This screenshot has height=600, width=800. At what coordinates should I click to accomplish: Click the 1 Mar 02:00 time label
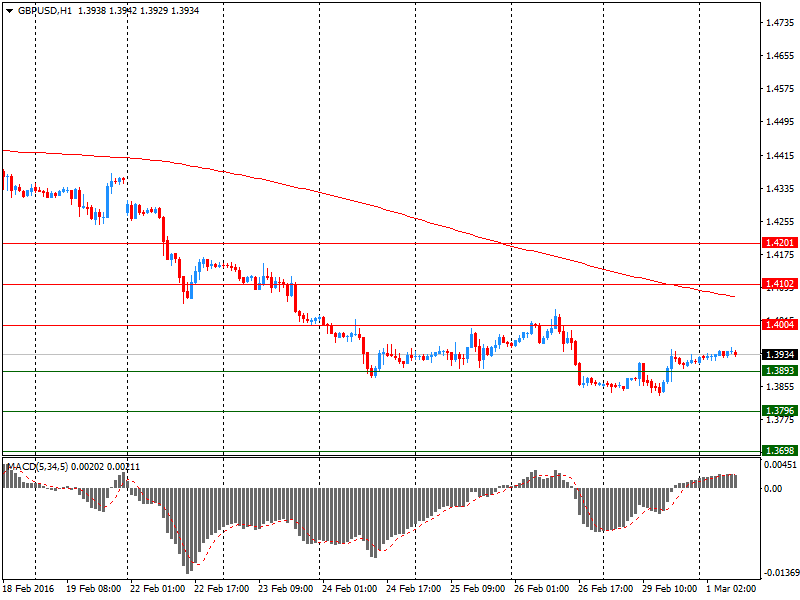(731, 588)
